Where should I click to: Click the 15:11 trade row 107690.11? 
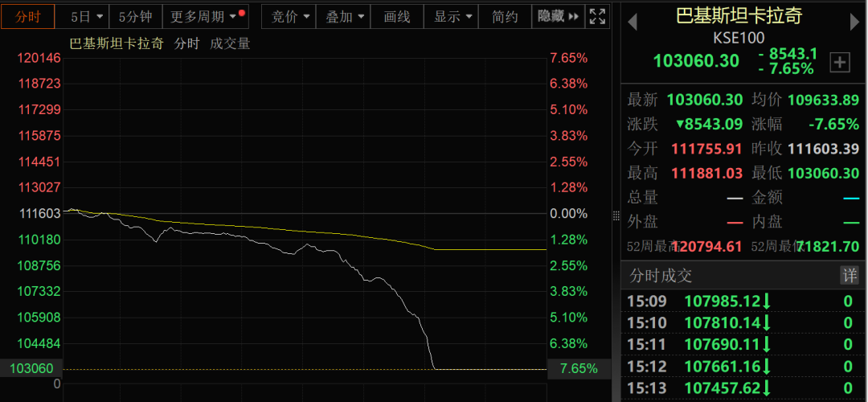coord(744,344)
